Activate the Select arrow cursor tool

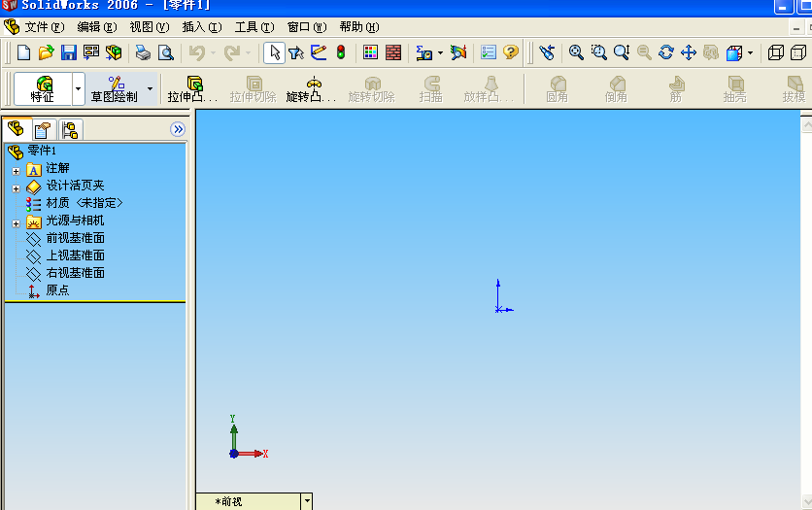[275, 52]
